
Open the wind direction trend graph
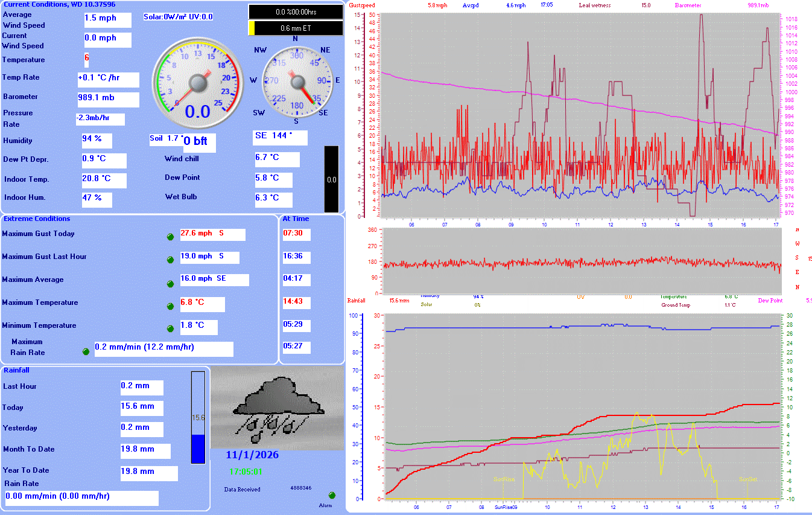579,261
